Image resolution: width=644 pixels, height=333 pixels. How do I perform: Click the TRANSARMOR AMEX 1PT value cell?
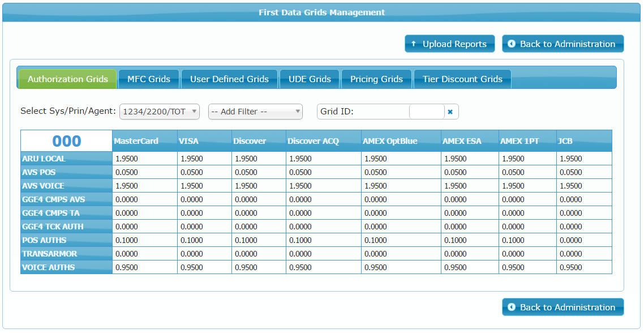(x=528, y=254)
